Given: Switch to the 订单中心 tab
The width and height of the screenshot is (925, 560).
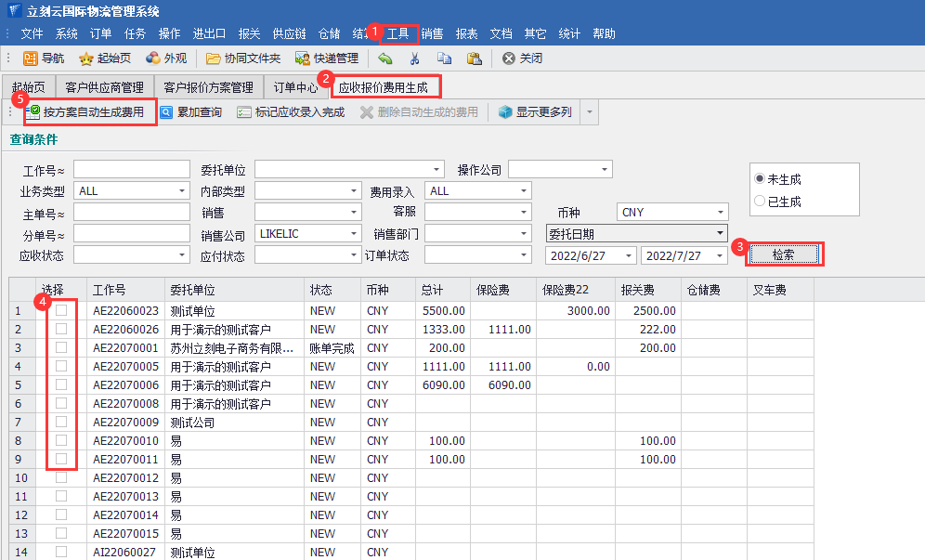Looking at the screenshot, I should (x=296, y=88).
